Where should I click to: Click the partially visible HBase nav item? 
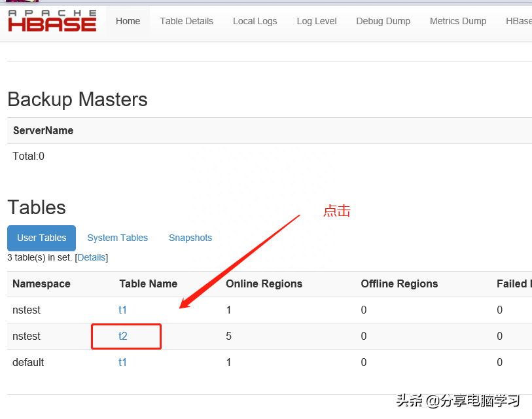518,21
